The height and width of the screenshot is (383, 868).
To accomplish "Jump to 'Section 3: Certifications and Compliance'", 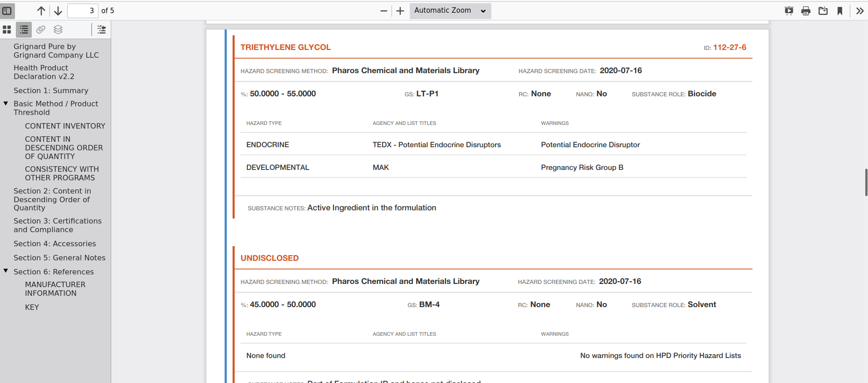I will [x=58, y=225].
